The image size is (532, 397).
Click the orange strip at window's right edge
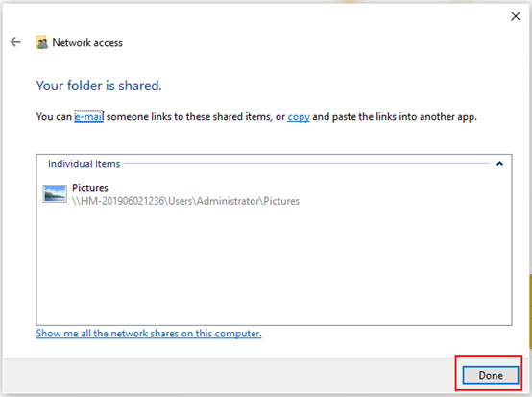coord(530,311)
